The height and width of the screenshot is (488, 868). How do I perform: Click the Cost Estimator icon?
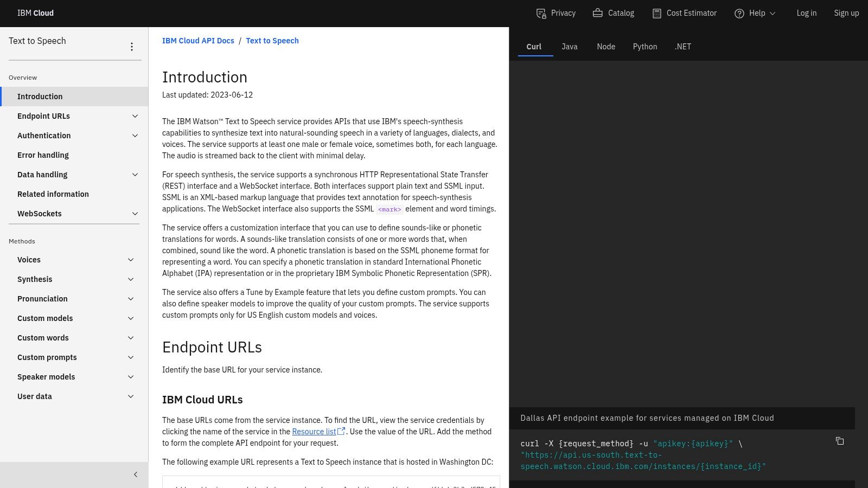(656, 13)
